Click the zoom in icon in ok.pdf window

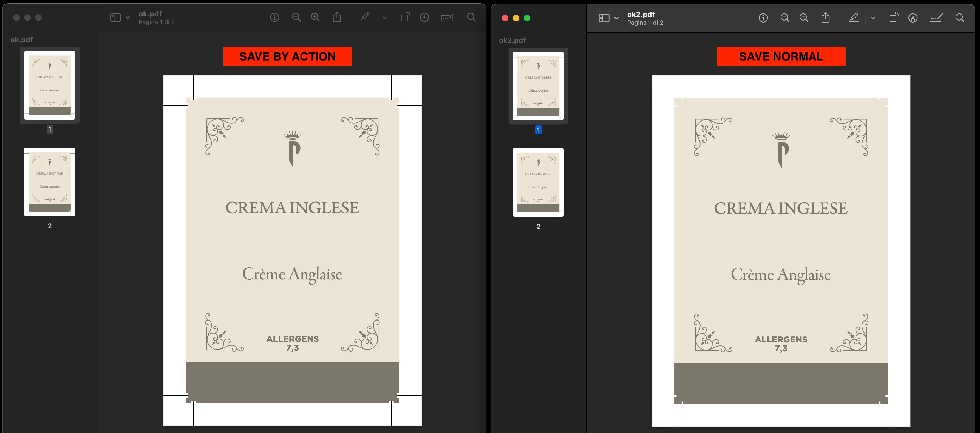(x=315, y=17)
